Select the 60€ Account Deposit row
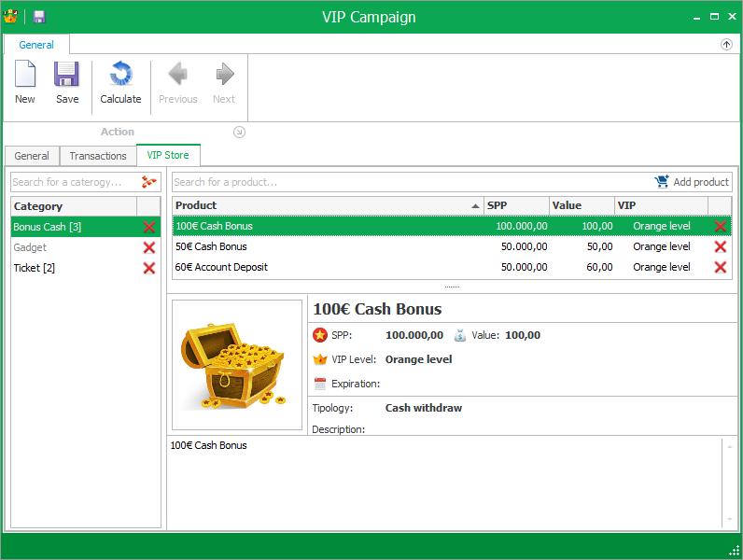 (x=452, y=267)
